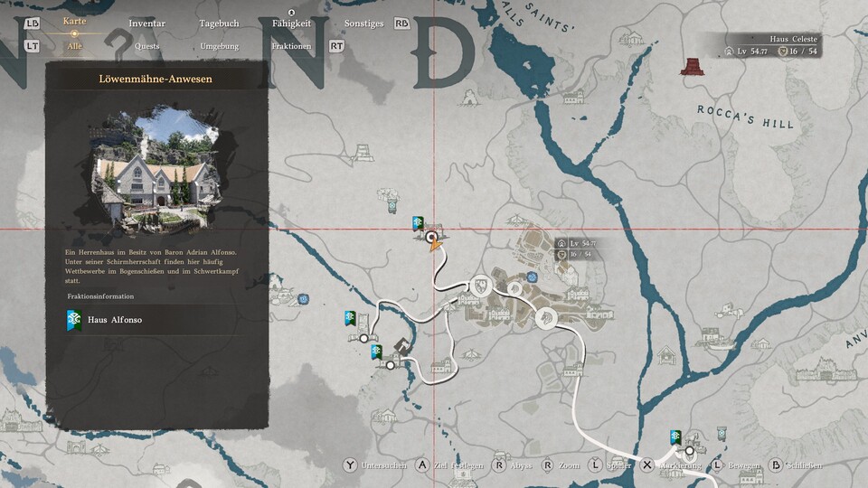Click the Markierung button prompt
The image size is (868, 488).
647,465
